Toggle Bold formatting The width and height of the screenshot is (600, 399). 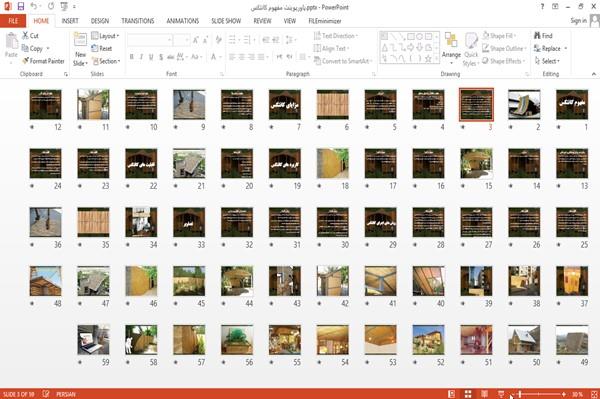132,57
